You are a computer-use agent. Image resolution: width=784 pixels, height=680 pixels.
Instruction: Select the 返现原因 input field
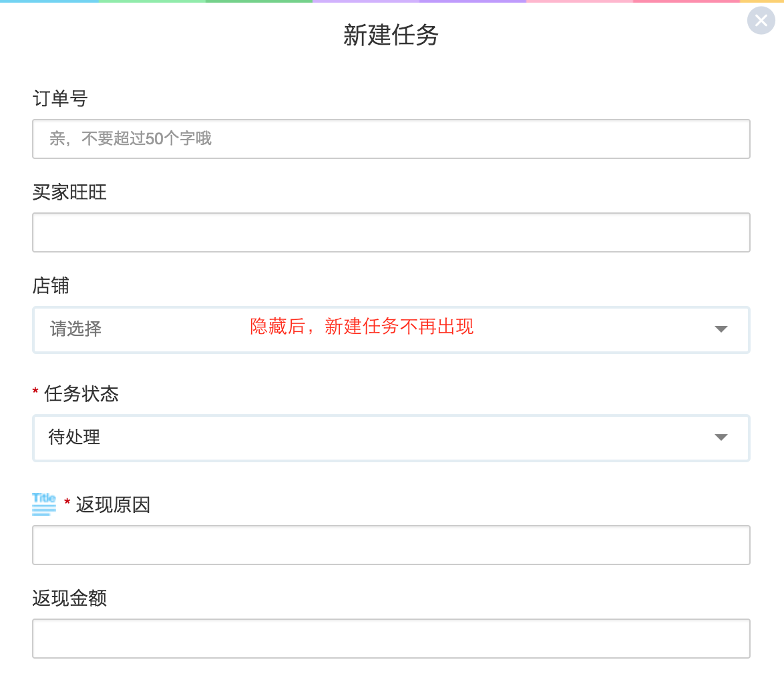391,545
